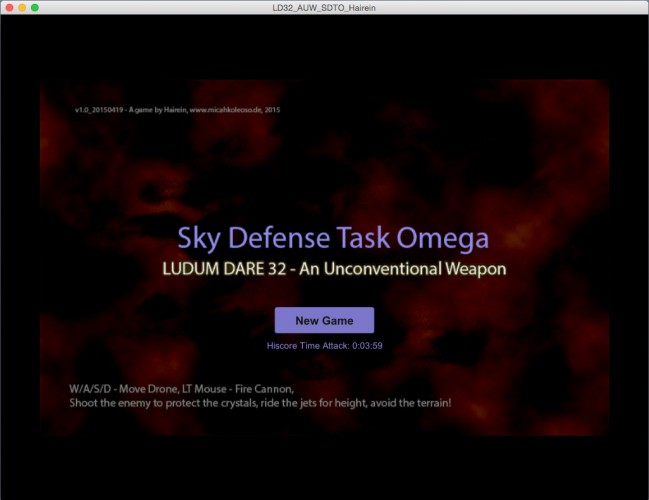Click the Hiscore Time Attack 0:03:59 text
This screenshot has height=500, width=649.
click(x=324, y=346)
